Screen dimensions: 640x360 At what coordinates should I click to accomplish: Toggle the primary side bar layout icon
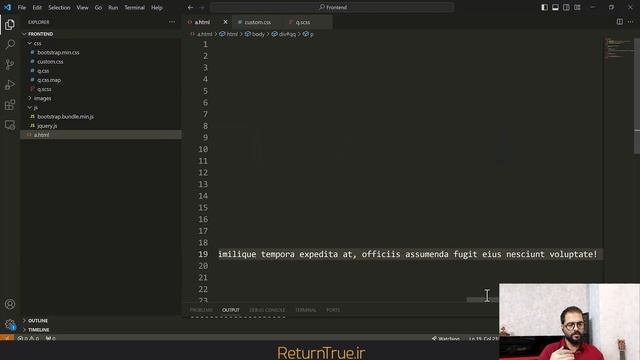[544, 7]
